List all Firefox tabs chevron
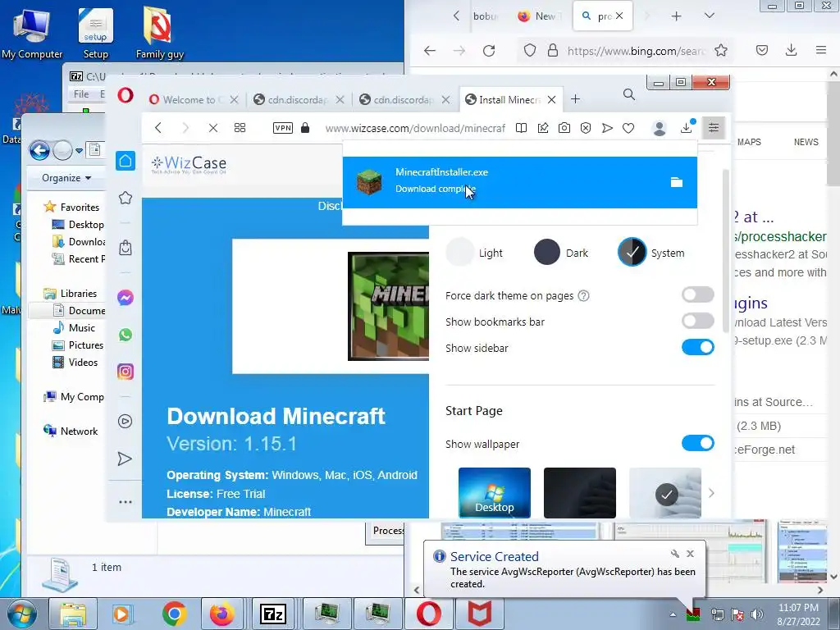 click(710, 16)
